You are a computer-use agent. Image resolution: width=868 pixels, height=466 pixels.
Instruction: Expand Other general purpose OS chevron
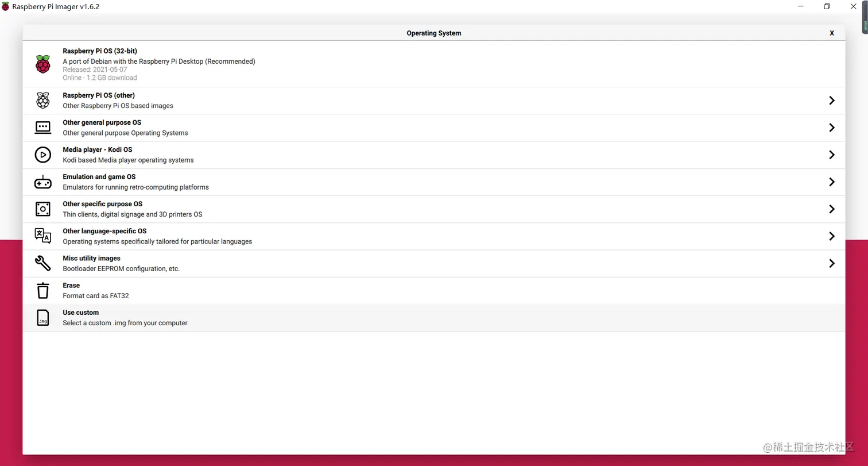coord(831,128)
